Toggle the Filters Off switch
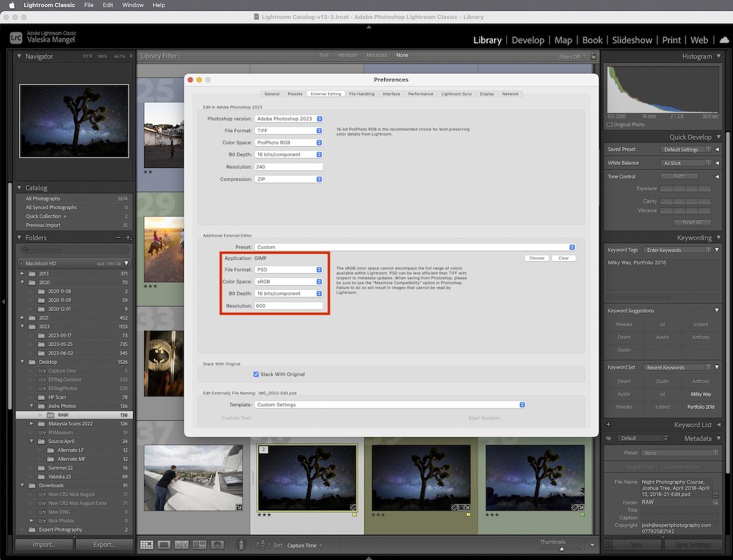 pyautogui.click(x=568, y=55)
